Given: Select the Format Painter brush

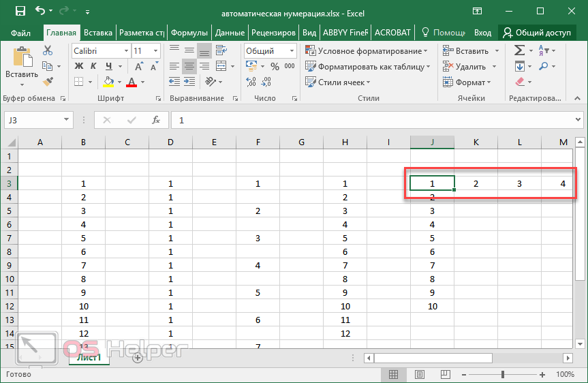Looking at the screenshot, I should tap(48, 82).
